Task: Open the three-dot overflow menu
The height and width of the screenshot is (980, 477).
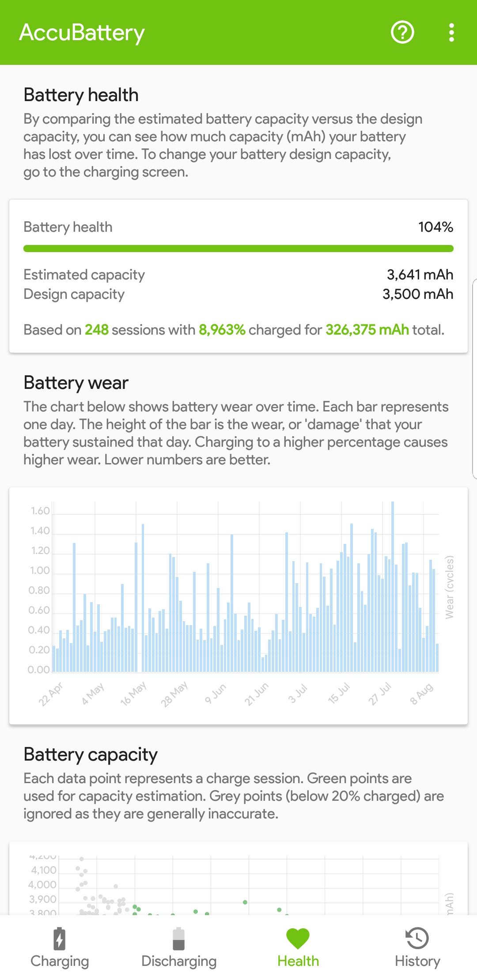Action: (451, 32)
